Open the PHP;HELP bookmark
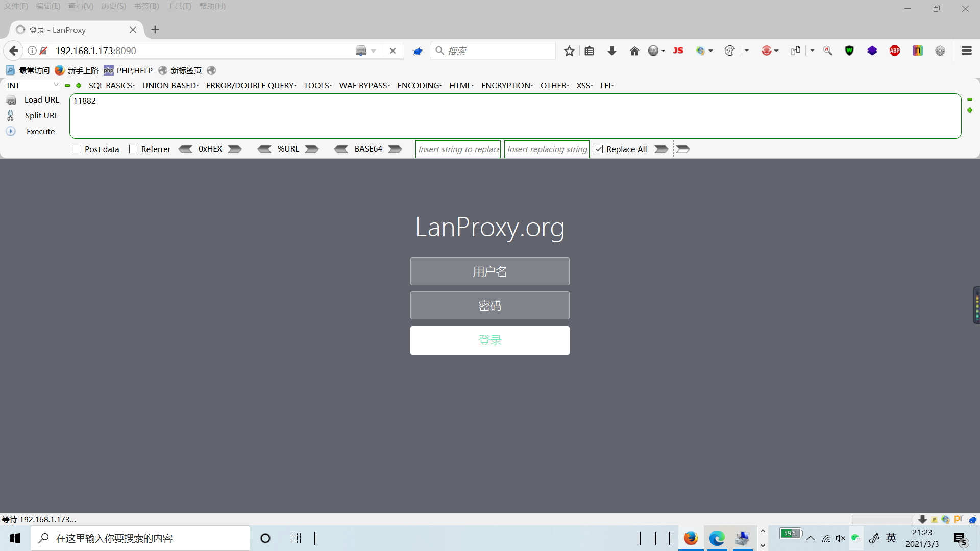Image resolution: width=980 pixels, height=551 pixels. point(128,70)
